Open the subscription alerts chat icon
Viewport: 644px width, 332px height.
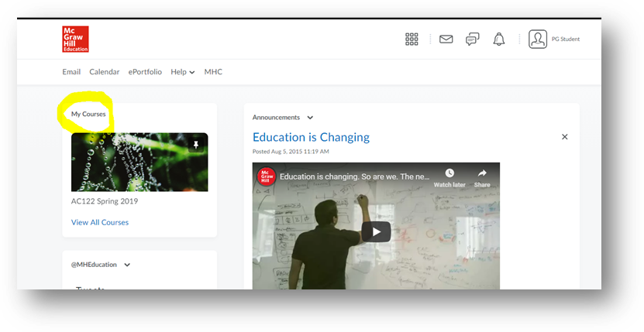click(x=472, y=39)
